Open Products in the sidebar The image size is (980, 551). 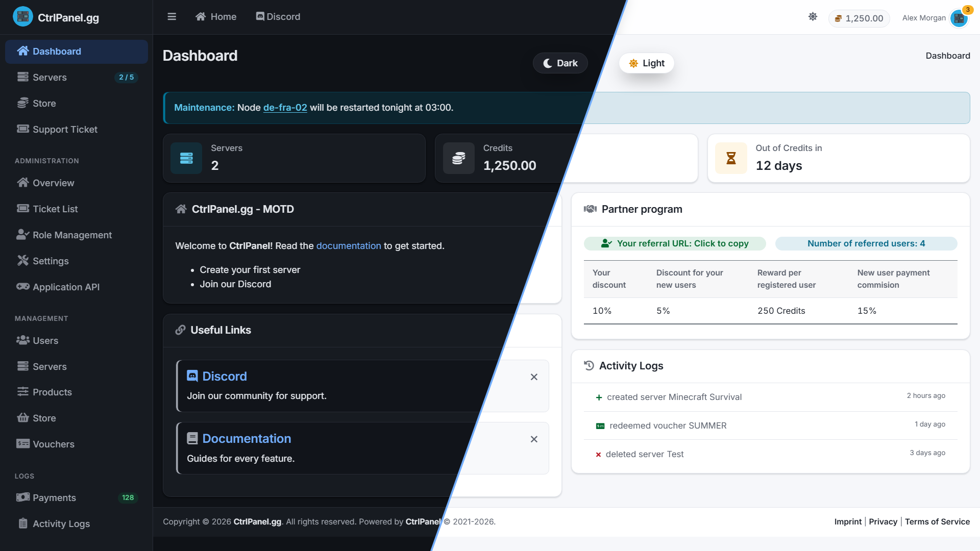pyautogui.click(x=77, y=392)
